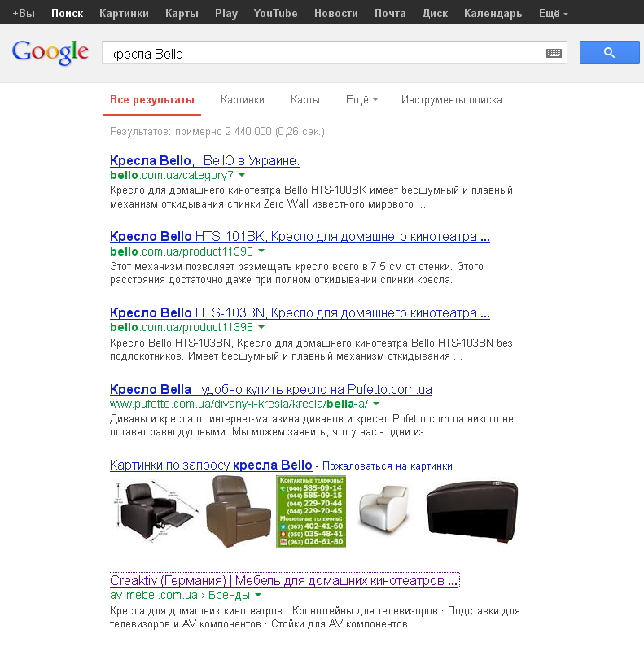The height and width of the screenshot is (651, 644).
Task: Click 'Пожаловаться на картинки' link
Action: tap(388, 466)
